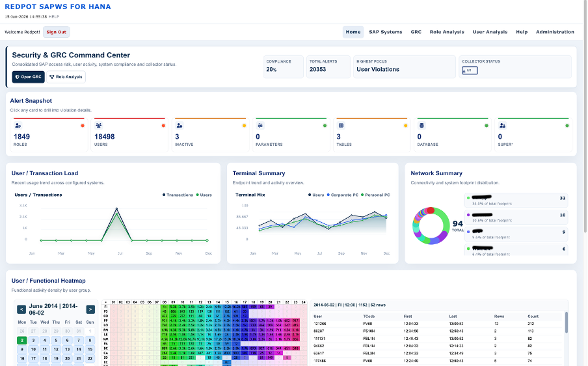
Task: Open the 0 Parameters alert card
Action: [x=291, y=134]
